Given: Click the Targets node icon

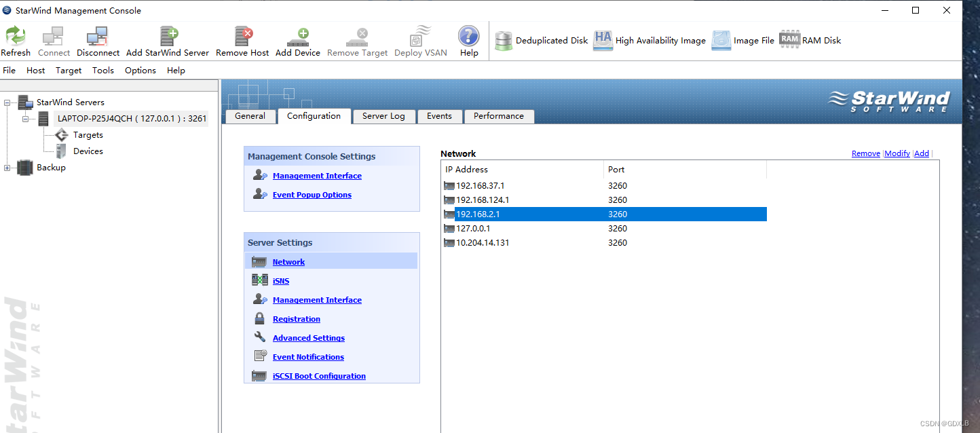Looking at the screenshot, I should coord(62,135).
